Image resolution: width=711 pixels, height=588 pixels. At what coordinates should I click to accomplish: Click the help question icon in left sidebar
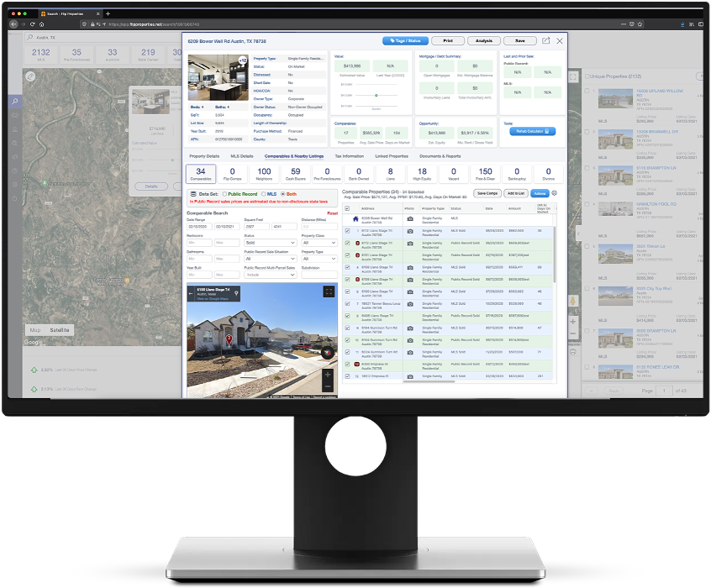click(15, 171)
